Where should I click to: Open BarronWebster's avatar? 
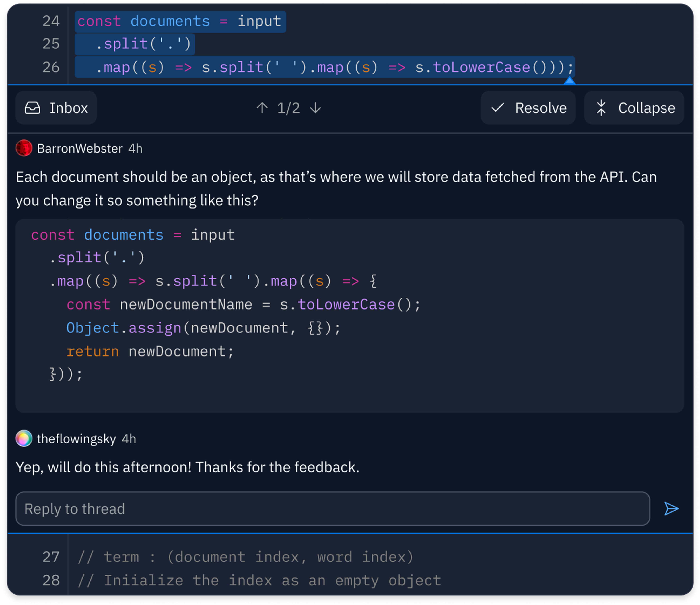click(24, 148)
